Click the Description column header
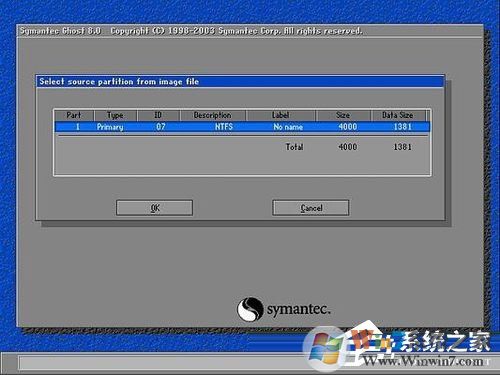500x375 pixels. (213, 115)
